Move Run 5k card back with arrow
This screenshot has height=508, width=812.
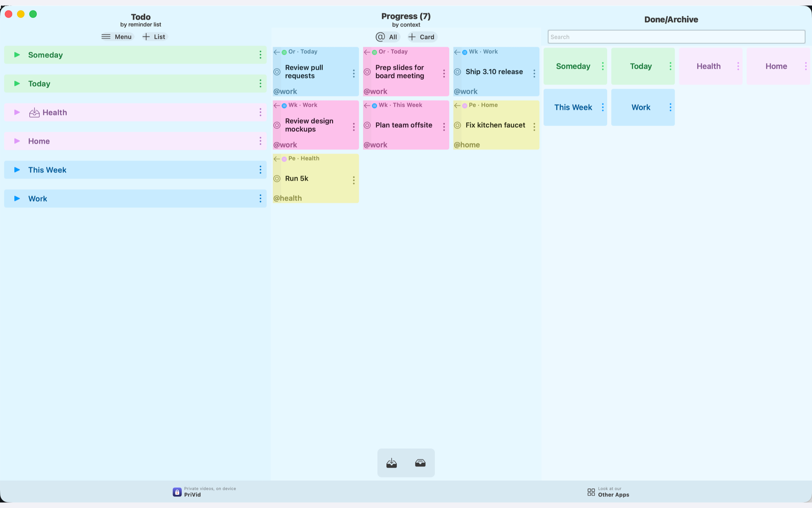click(277, 159)
